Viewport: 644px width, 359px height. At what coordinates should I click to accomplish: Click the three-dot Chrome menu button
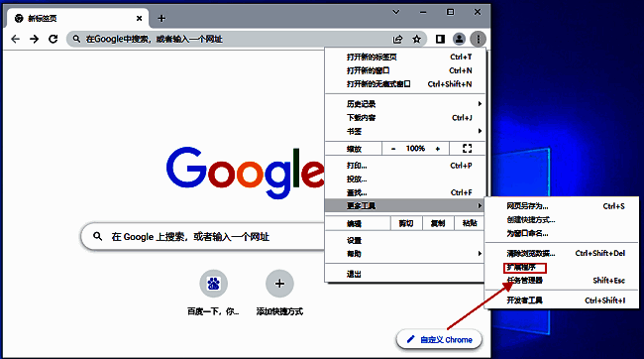tap(479, 39)
